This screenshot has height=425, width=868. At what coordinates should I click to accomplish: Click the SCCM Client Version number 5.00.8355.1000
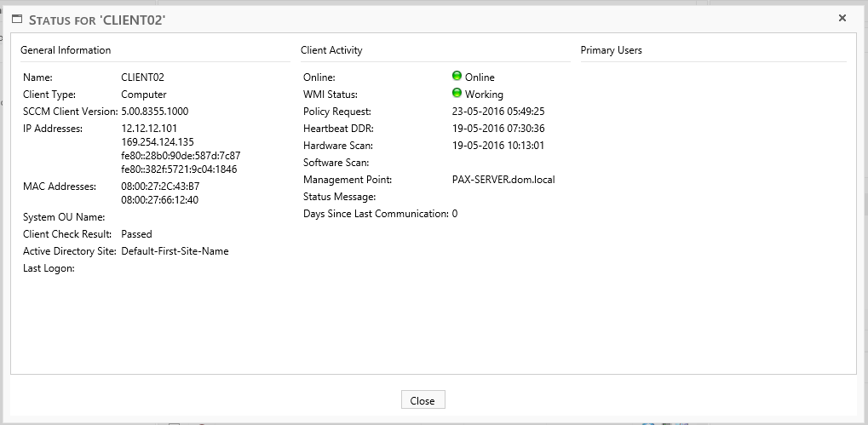[155, 112]
